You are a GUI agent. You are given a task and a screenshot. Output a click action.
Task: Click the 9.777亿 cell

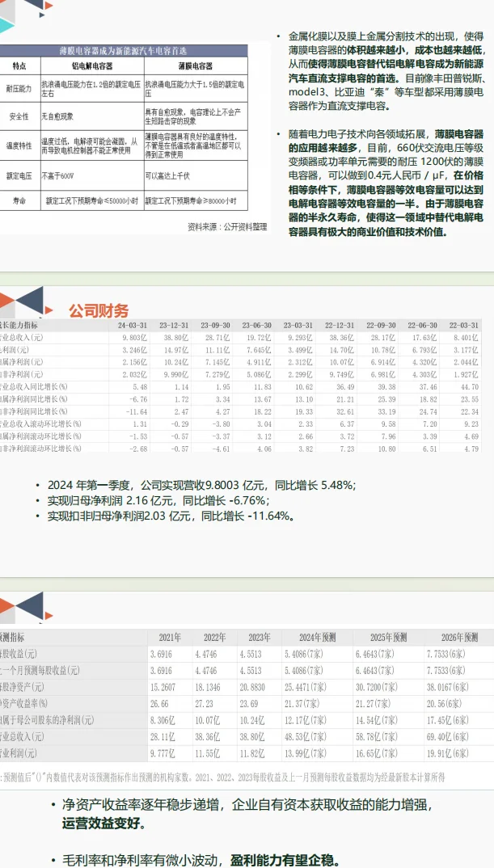[x=162, y=753]
